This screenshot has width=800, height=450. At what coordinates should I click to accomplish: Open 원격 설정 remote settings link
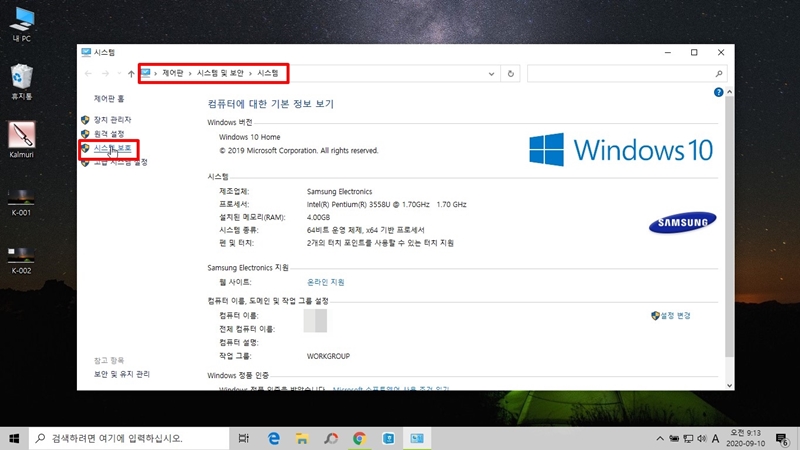pos(109,134)
